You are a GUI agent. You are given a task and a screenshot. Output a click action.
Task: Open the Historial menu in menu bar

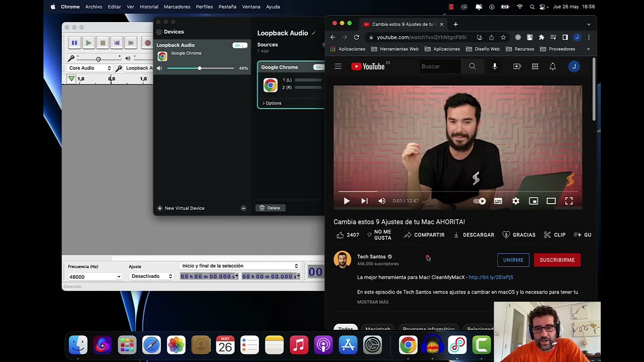coord(149,7)
